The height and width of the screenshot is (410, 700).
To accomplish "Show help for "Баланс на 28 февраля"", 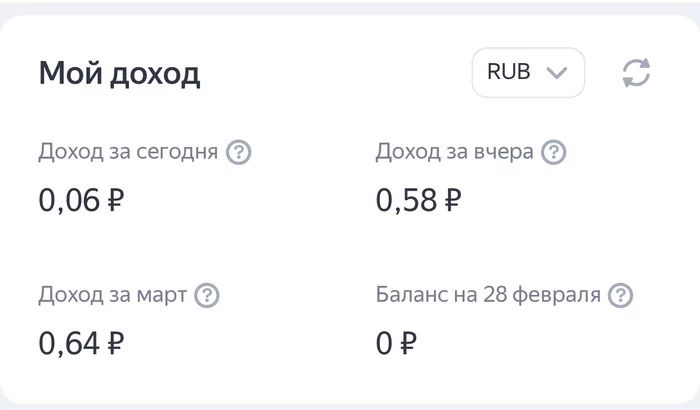I will [622, 296].
